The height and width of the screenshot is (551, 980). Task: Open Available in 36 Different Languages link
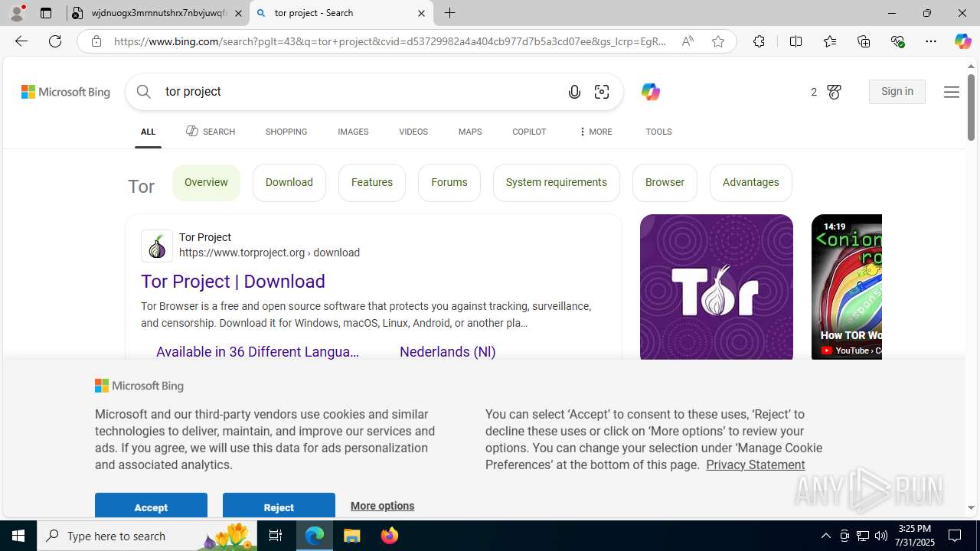(257, 352)
